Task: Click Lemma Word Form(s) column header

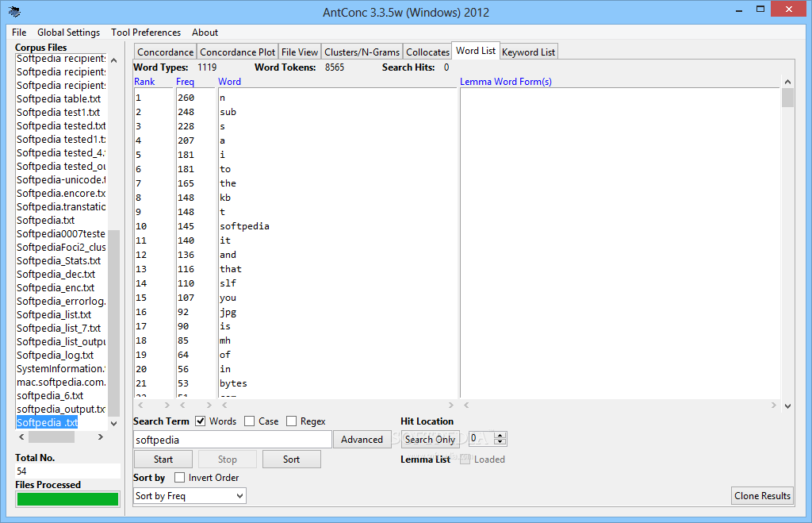Action: pos(506,82)
